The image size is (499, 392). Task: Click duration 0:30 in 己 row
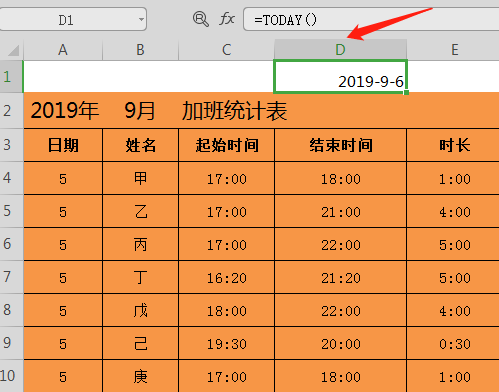[x=453, y=343]
